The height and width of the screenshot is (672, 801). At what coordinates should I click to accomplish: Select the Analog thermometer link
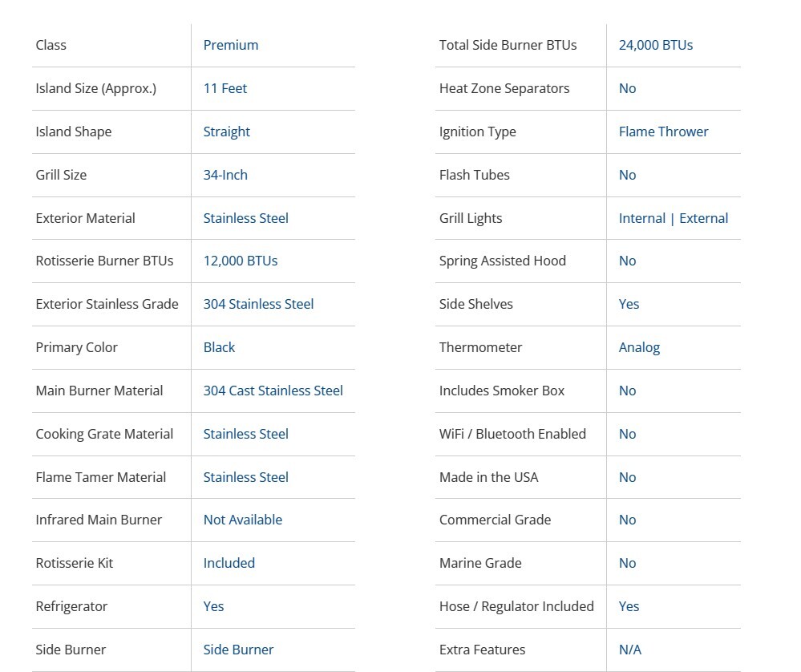point(640,347)
